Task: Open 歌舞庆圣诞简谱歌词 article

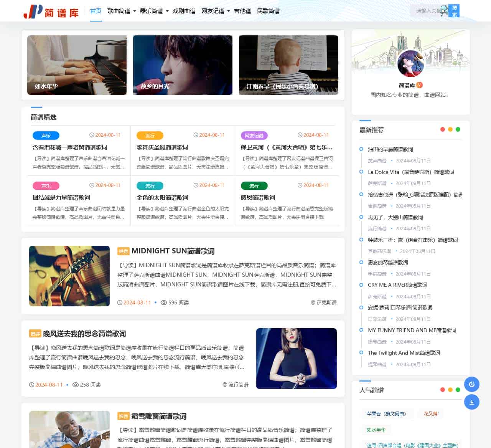Action: (x=162, y=147)
